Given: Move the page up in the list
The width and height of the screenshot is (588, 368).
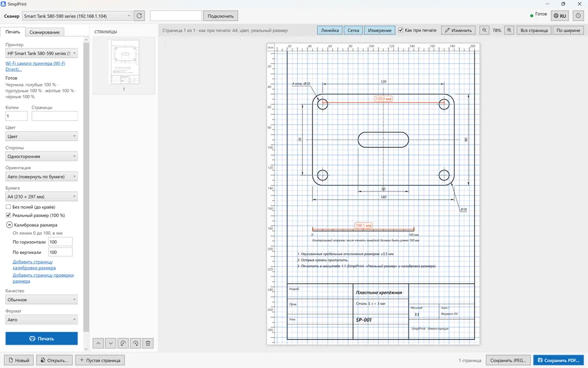Looking at the screenshot, I should [x=98, y=343].
